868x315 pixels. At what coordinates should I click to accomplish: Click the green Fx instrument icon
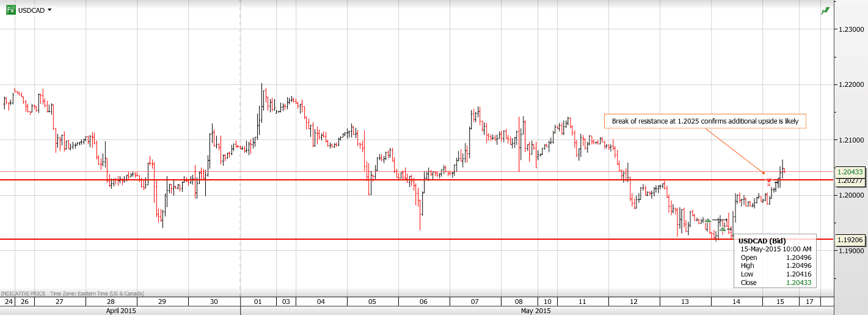pos(11,10)
